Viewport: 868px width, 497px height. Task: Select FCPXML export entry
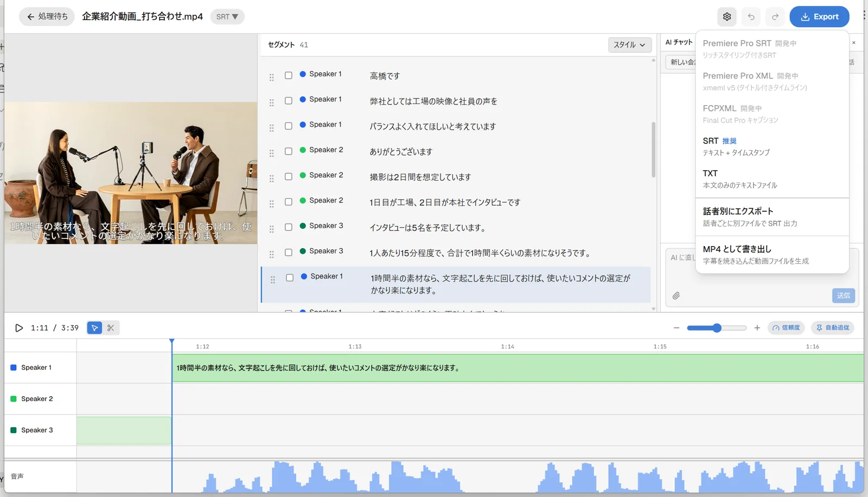[x=772, y=114]
